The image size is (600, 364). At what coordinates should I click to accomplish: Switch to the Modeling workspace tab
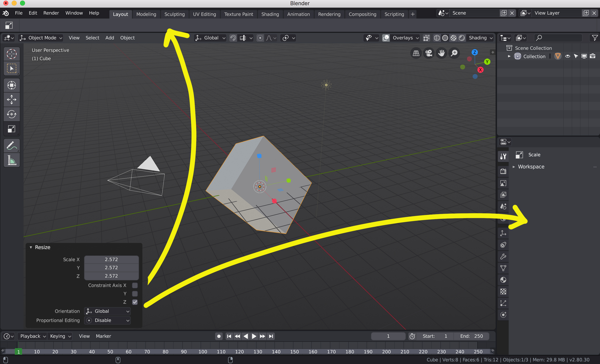146,14
